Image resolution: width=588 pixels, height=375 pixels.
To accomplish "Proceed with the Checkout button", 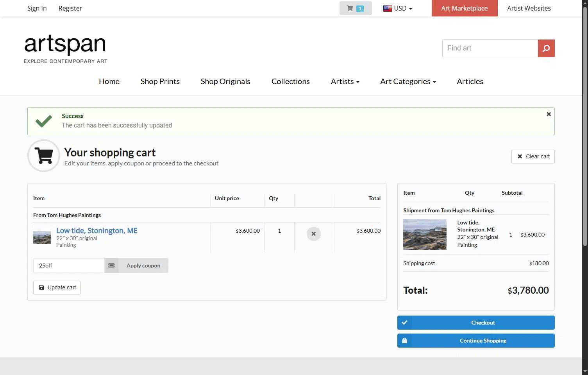I will (476, 323).
